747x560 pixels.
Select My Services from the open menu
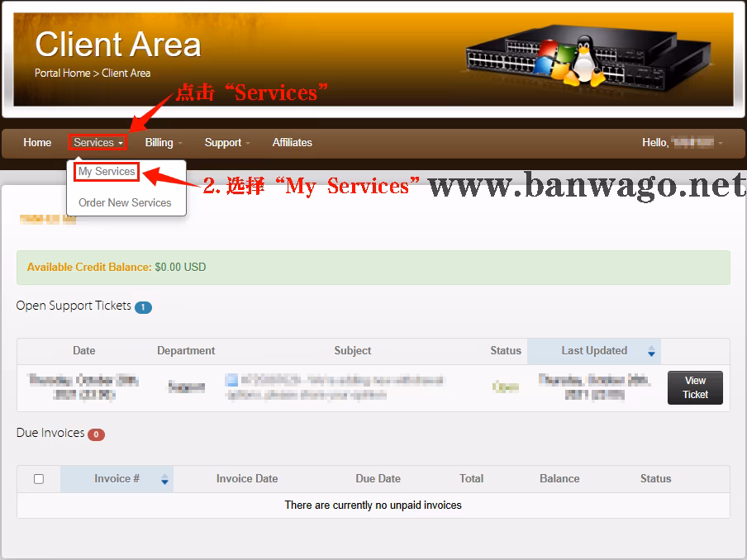(x=106, y=171)
